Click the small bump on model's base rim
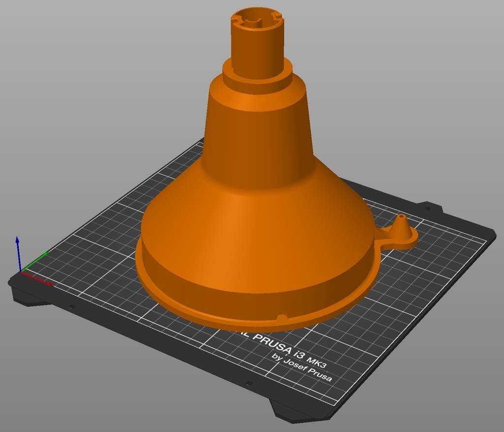This screenshot has width=504, height=432. (282, 318)
